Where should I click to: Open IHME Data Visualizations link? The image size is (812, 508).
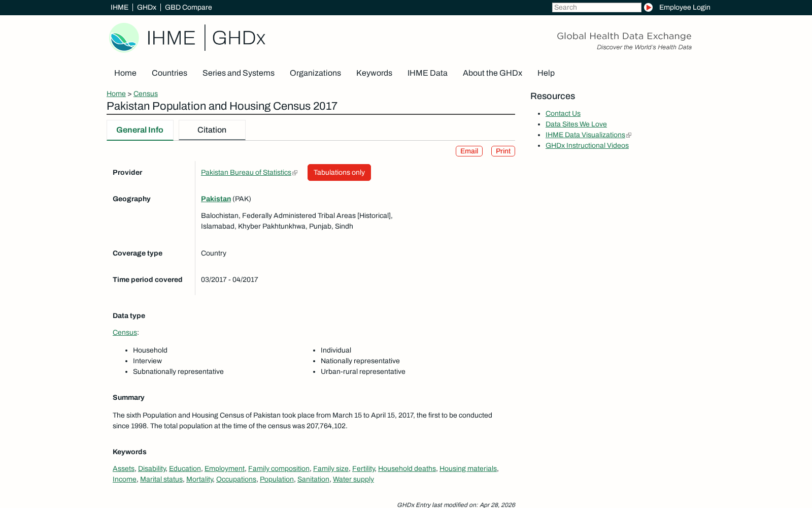click(x=585, y=135)
